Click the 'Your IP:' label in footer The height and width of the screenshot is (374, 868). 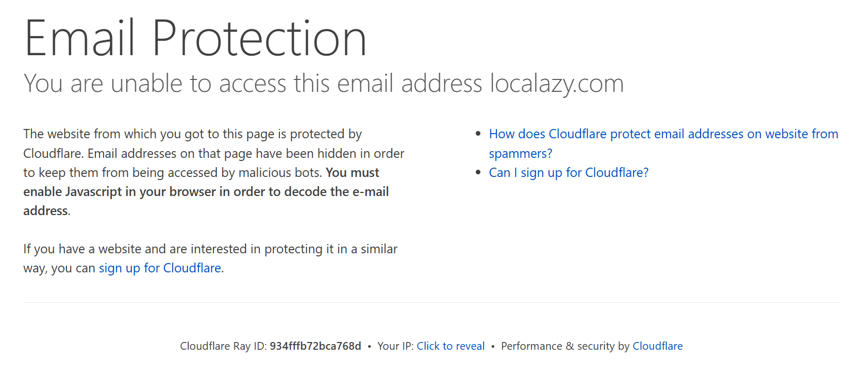click(395, 346)
